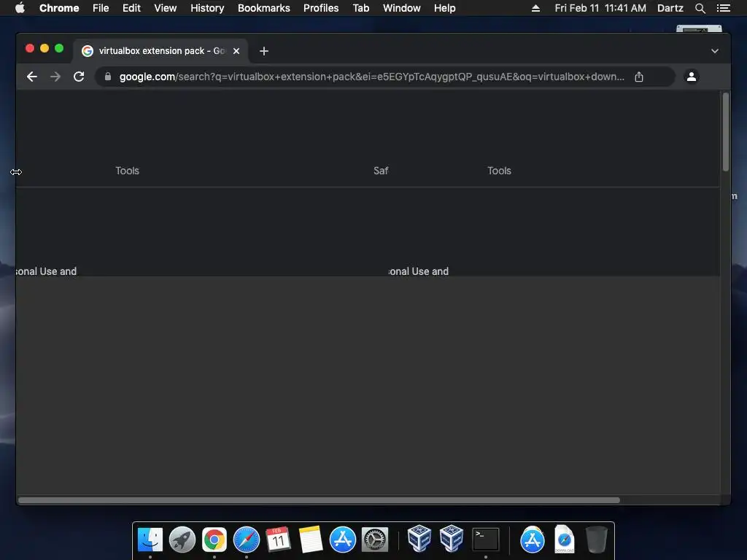Open Finder from the Dock
The image size is (747, 560).
150,540
